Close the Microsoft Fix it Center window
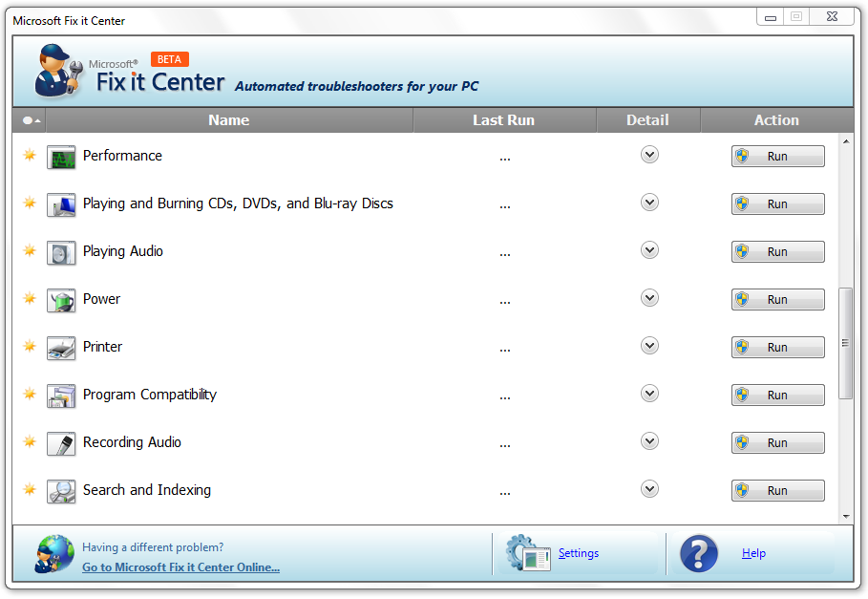Image resolution: width=868 pixels, height=599 pixels. click(x=832, y=17)
